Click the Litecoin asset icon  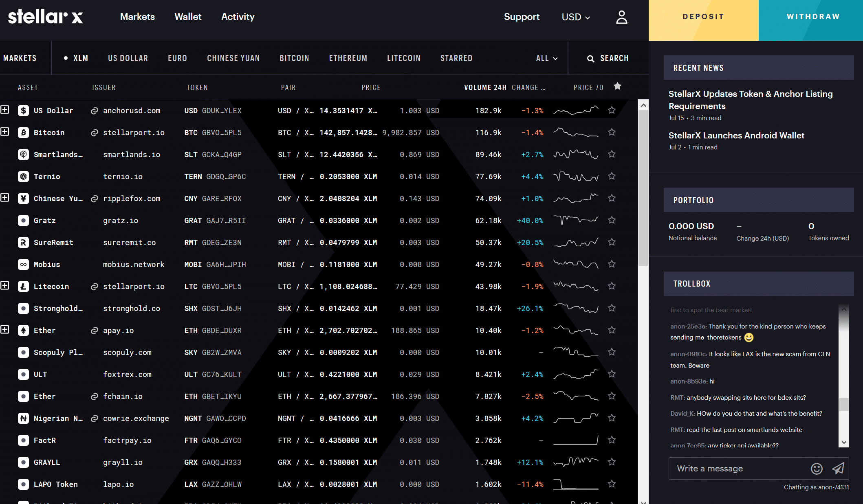[24, 286]
